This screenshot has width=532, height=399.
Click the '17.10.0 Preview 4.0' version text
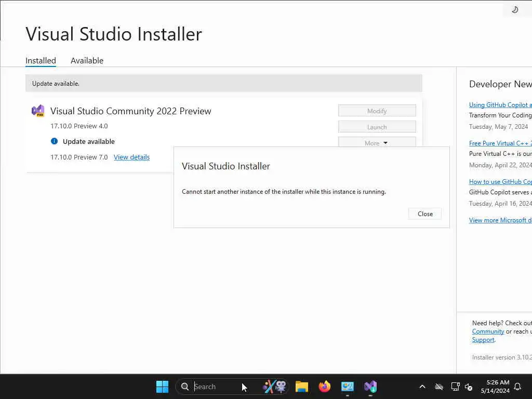click(79, 126)
